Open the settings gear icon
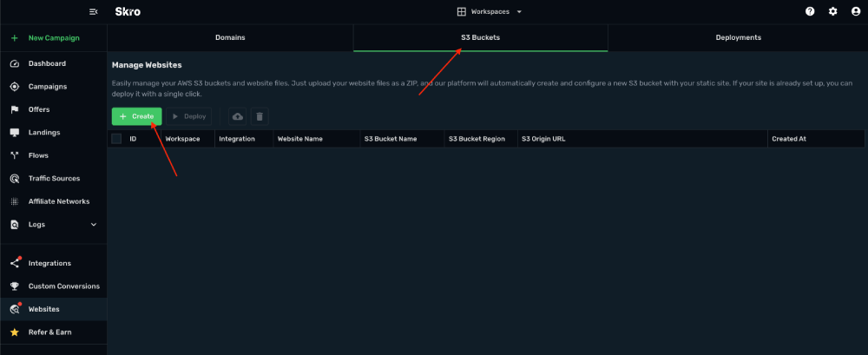 tap(832, 11)
